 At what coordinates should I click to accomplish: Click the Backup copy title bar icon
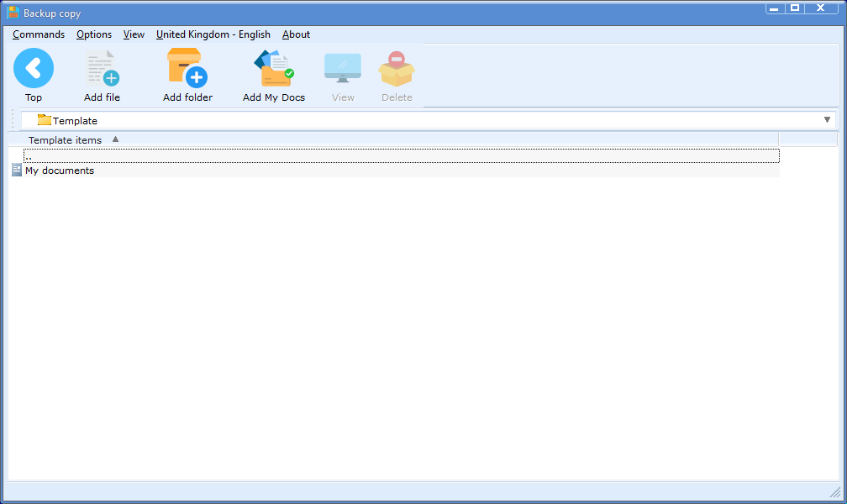coord(13,13)
